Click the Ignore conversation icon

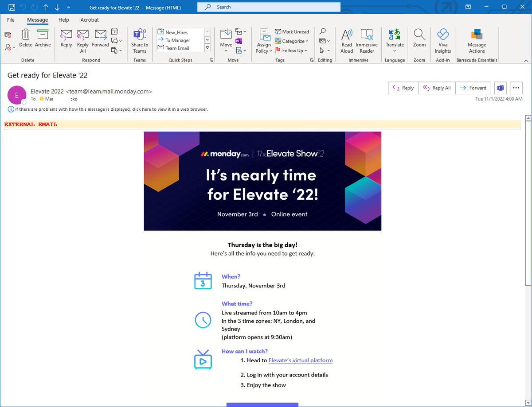pyautogui.click(x=8, y=35)
